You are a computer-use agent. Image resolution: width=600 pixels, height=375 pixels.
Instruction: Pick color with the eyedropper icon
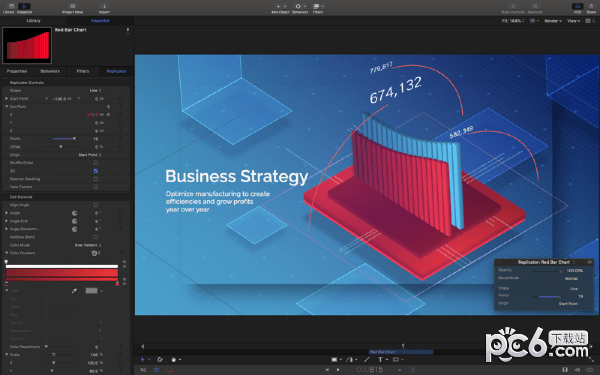pyautogui.click(x=74, y=291)
